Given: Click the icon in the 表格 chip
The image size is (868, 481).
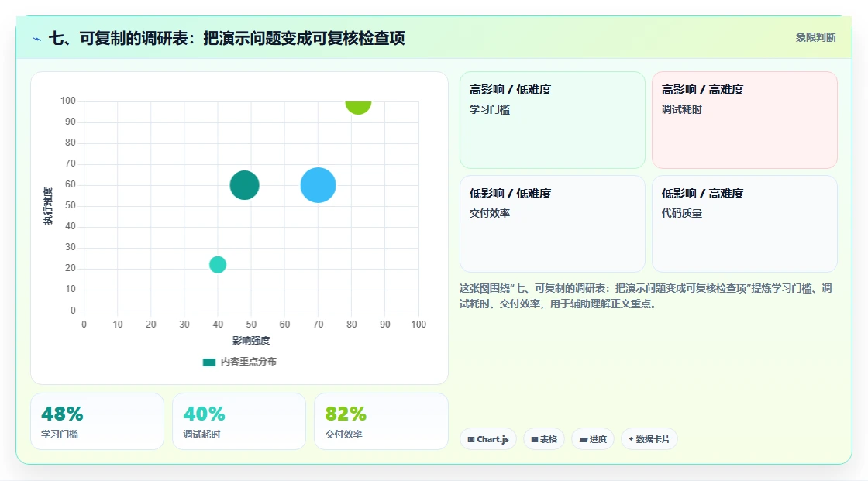Looking at the screenshot, I should tap(535, 439).
